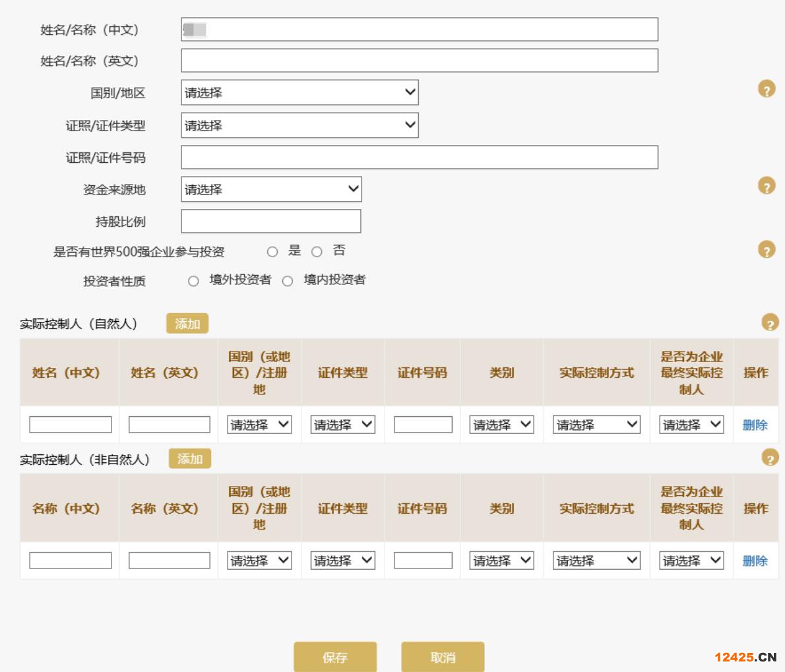The height and width of the screenshot is (672, 785).
Task: Open help icon beside 国别/地区
Action: click(767, 89)
